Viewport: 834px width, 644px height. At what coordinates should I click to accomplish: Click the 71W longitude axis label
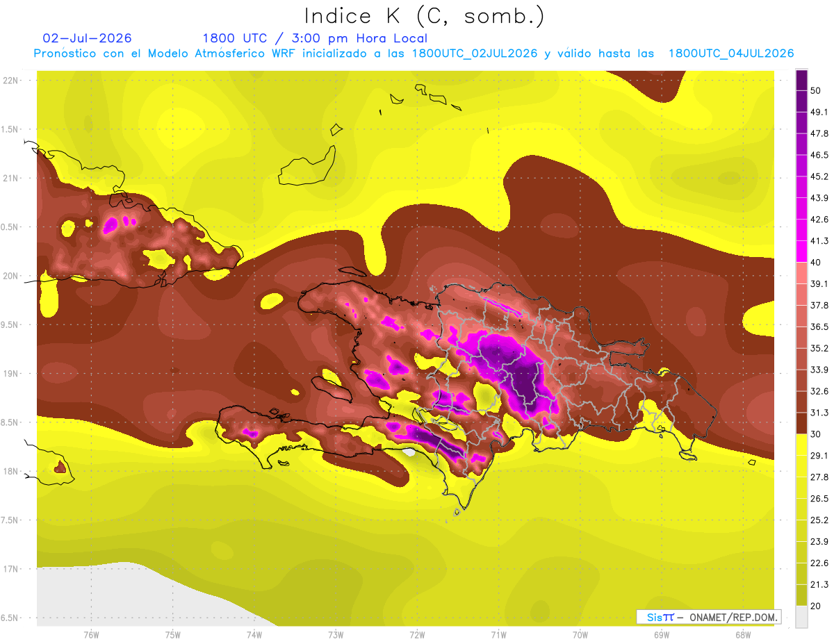498,634
